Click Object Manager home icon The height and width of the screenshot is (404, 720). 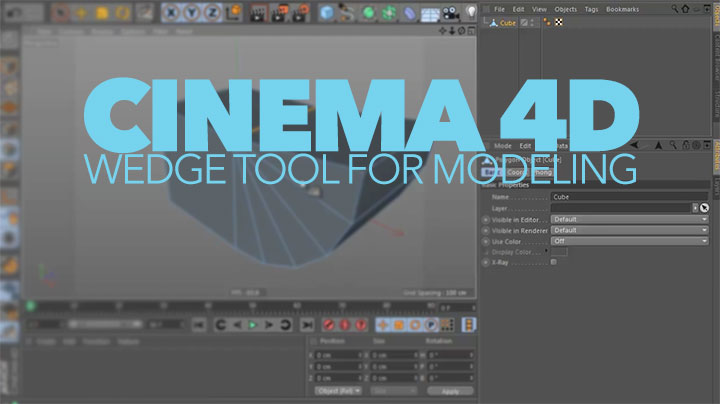point(685,9)
